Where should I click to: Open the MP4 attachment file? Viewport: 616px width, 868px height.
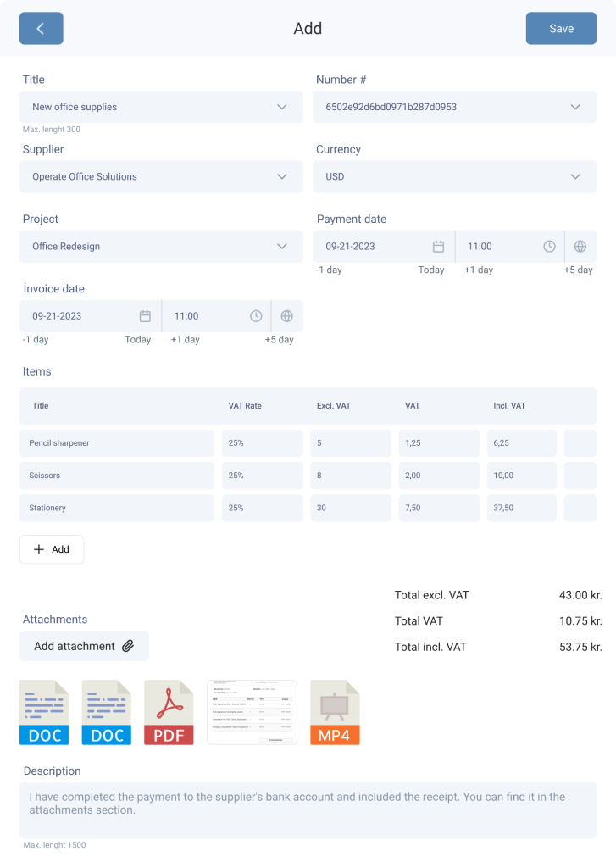pos(335,712)
